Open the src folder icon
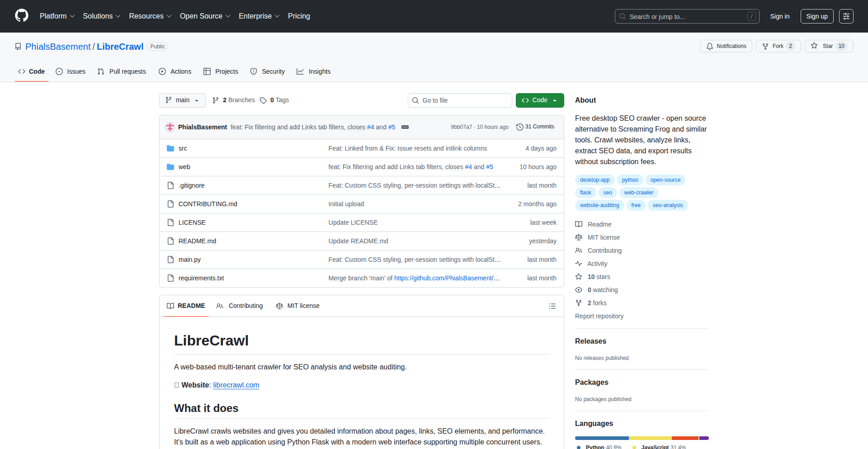The height and width of the screenshot is (449, 868). pyautogui.click(x=170, y=148)
